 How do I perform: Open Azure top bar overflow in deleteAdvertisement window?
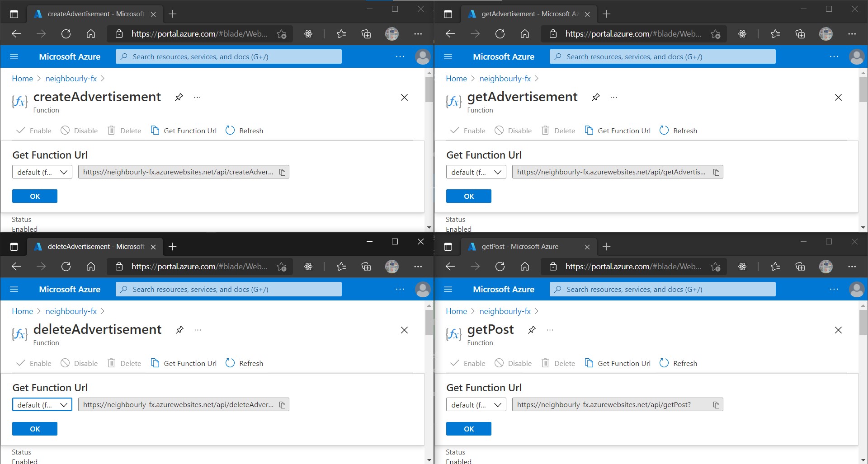coord(400,289)
